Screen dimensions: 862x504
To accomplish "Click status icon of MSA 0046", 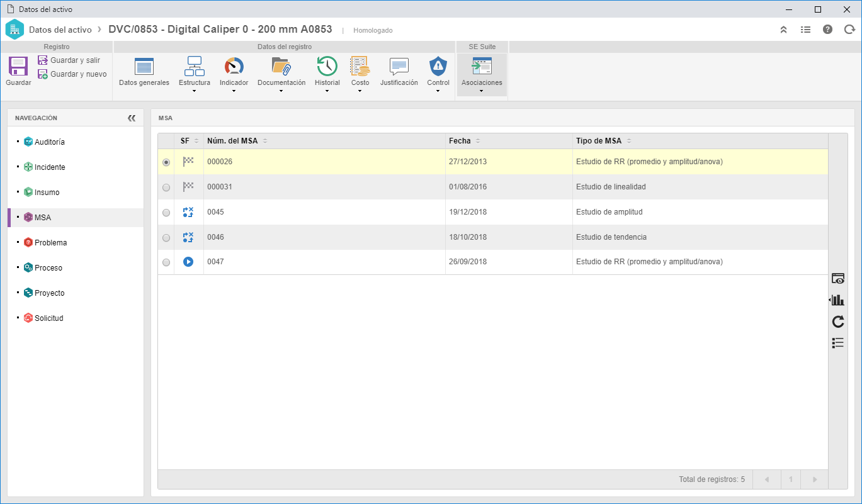I will click(x=188, y=237).
